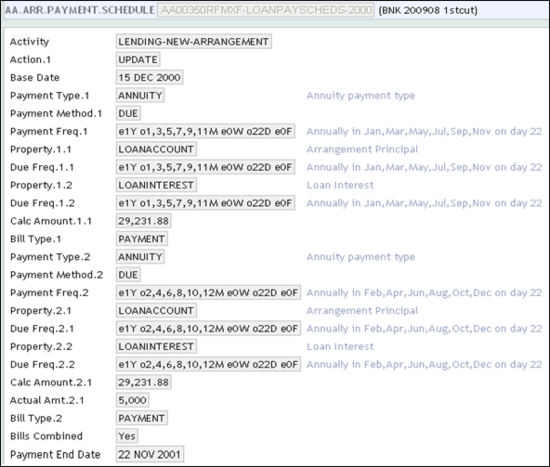Click the Base Date 15 DEC 2000 field
550x467 pixels.
pos(149,77)
